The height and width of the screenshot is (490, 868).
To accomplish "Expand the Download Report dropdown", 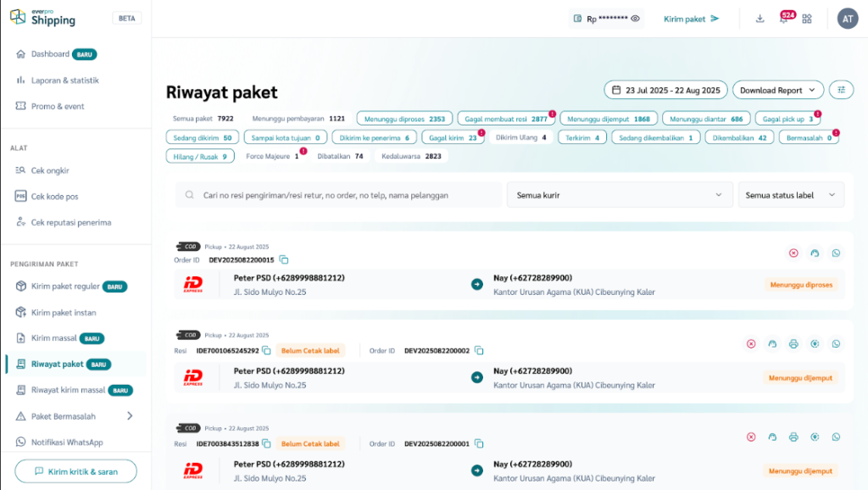I will (777, 90).
